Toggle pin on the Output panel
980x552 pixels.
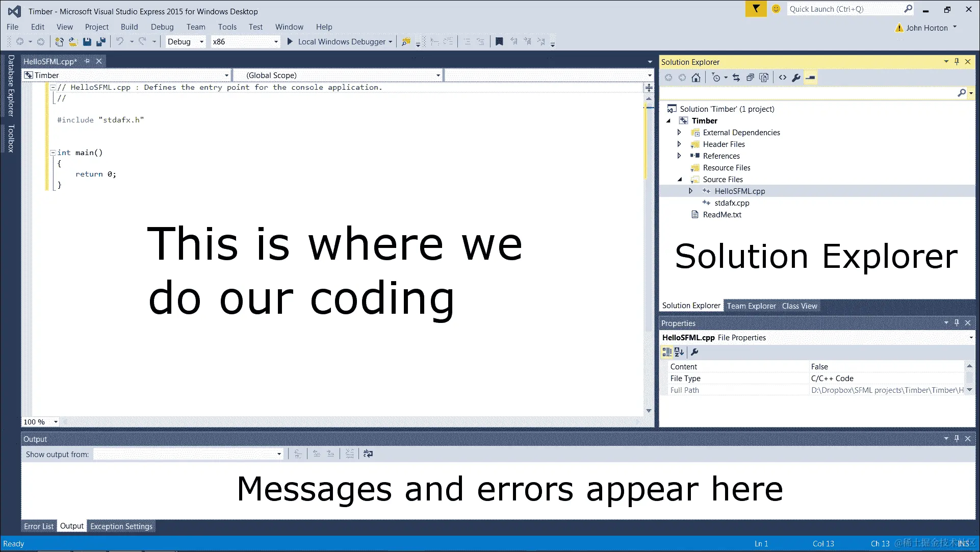click(957, 438)
